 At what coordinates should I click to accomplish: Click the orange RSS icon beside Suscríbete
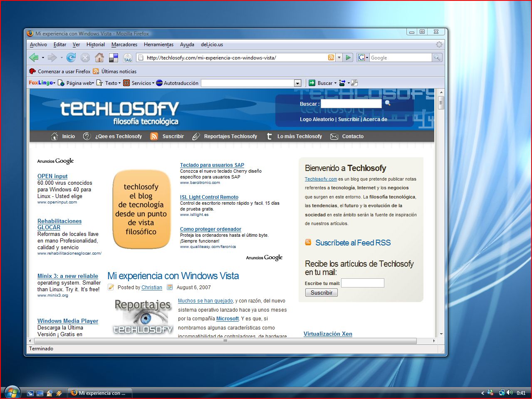pyautogui.click(x=308, y=242)
